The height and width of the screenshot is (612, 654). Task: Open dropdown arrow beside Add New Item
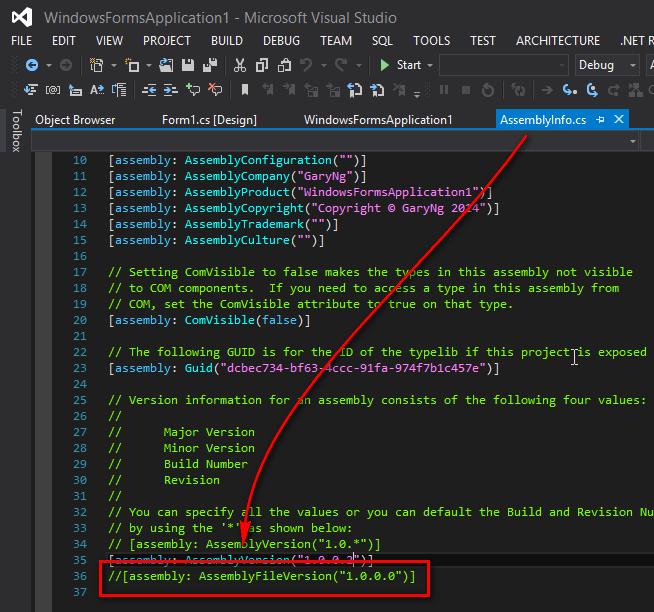click(149, 65)
